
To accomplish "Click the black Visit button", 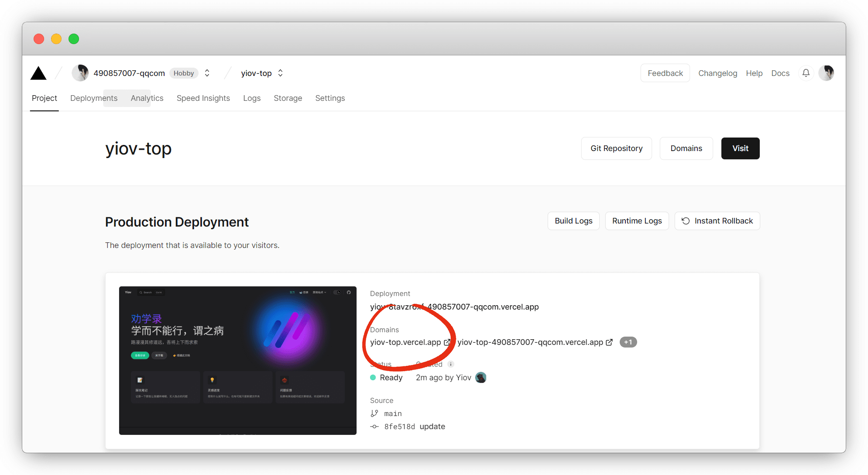I will [x=740, y=148].
